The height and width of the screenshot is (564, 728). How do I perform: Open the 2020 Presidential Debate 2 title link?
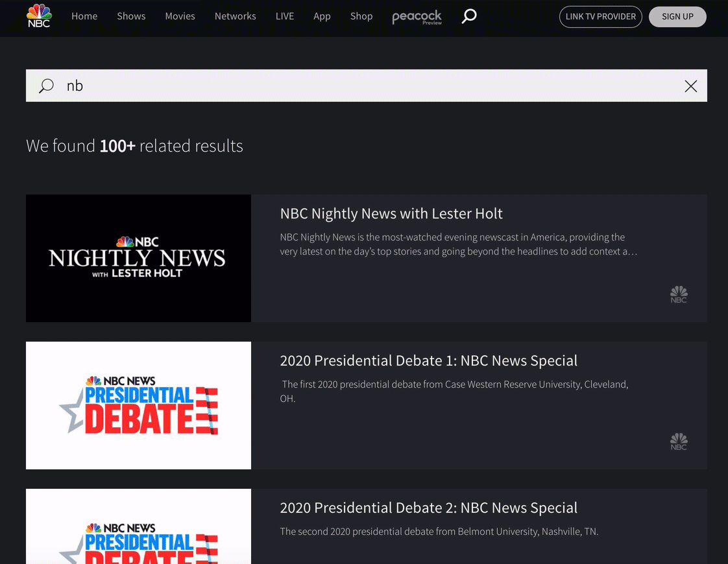click(428, 508)
